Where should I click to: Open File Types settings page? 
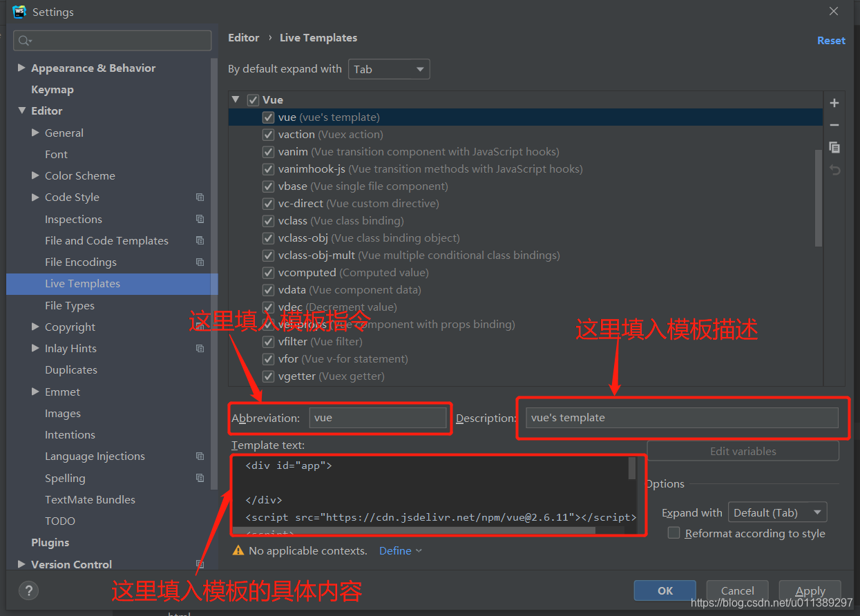[x=70, y=305]
